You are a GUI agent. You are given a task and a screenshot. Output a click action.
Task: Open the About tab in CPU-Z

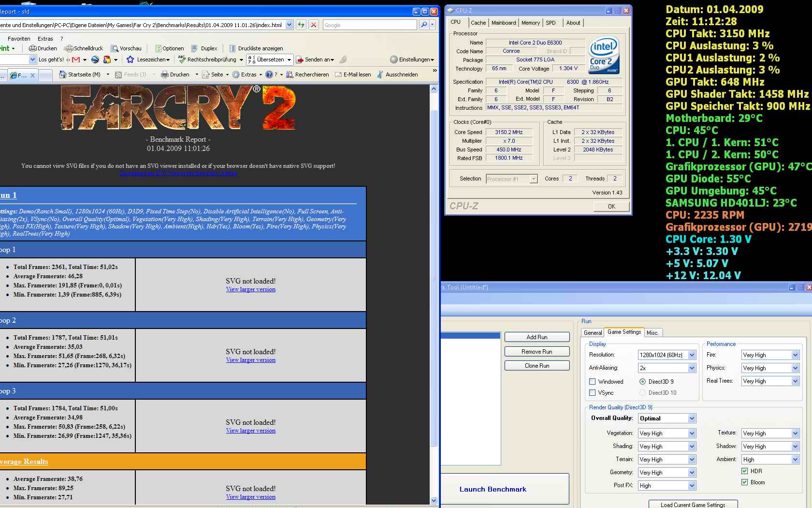(x=573, y=23)
